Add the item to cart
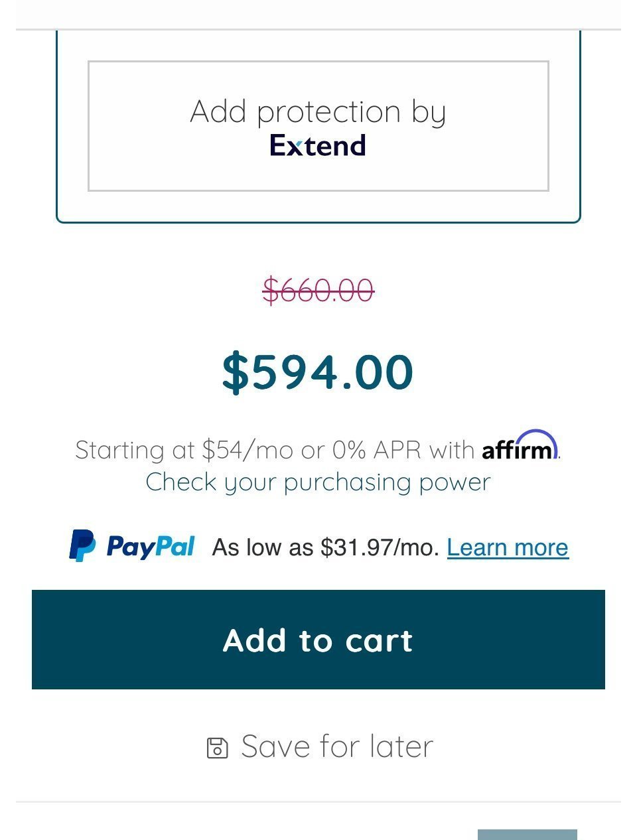The image size is (637, 840). [318, 640]
